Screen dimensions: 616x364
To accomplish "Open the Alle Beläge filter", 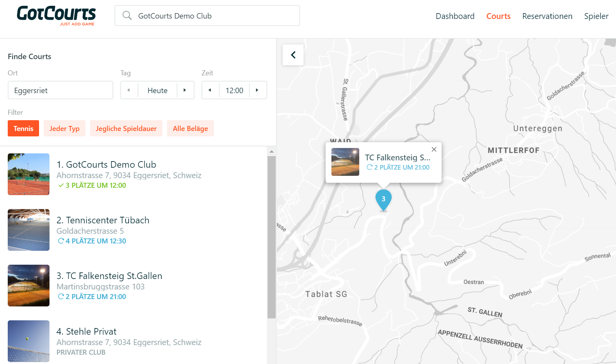I will coord(190,128).
